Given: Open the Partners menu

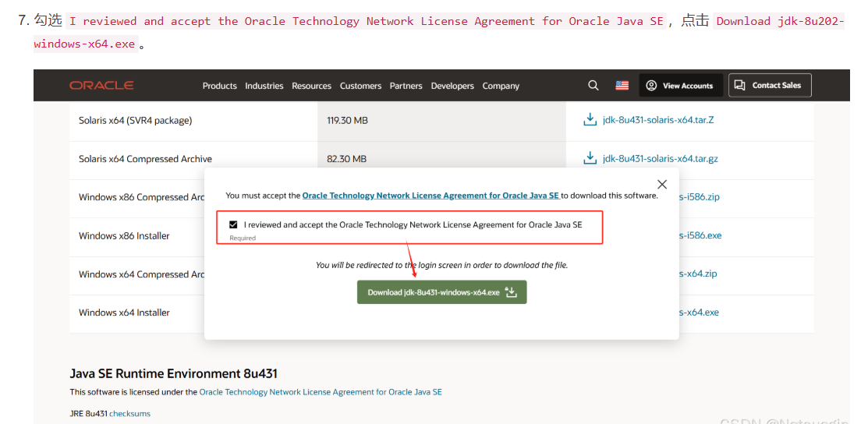Looking at the screenshot, I should tap(406, 86).
